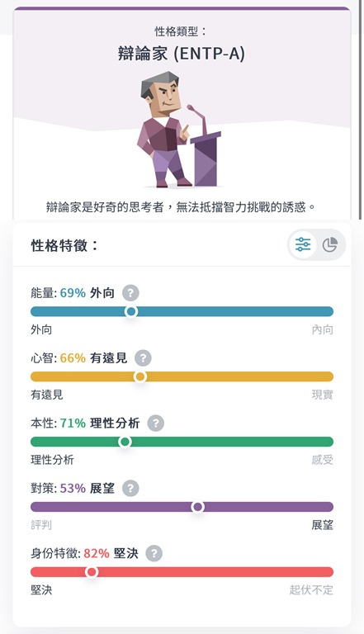Image resolution: width=364 pixels, height=634 pixels.
Task: Open help icon next to 身份特徵 堅決
Action: tap(154, 553)
